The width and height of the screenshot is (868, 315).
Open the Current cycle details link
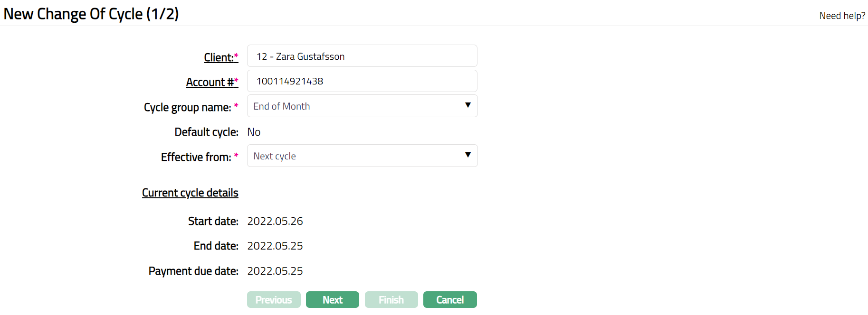190,193
